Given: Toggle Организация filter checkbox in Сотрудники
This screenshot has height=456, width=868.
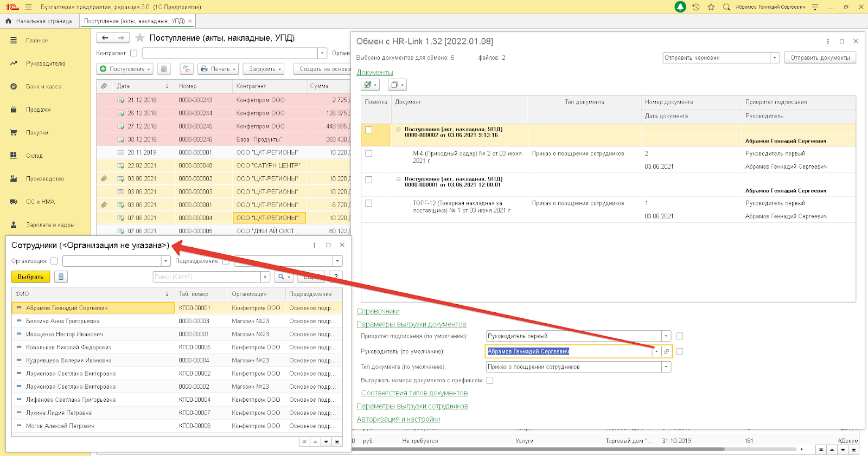Looking at the screenshot, I should click(x=54, y=261).
